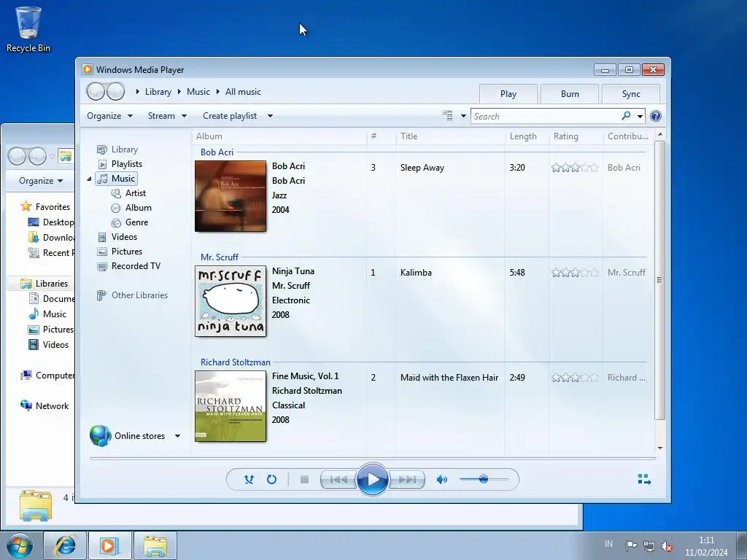Set star rating for Kalimba
Image resolution: width=747 pixels, height=560 pixels.
tap(575, 273)
